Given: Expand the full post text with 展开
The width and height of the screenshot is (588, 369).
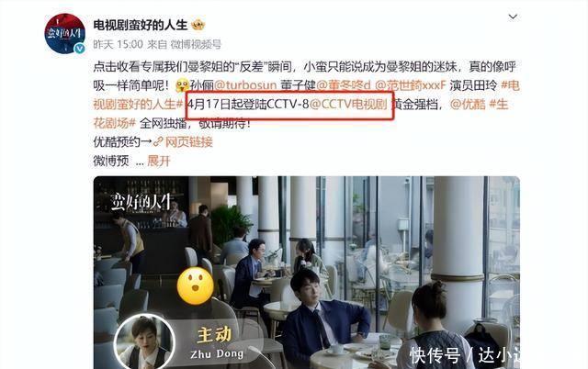Looking at the screenshot, I should click(159, 161).
